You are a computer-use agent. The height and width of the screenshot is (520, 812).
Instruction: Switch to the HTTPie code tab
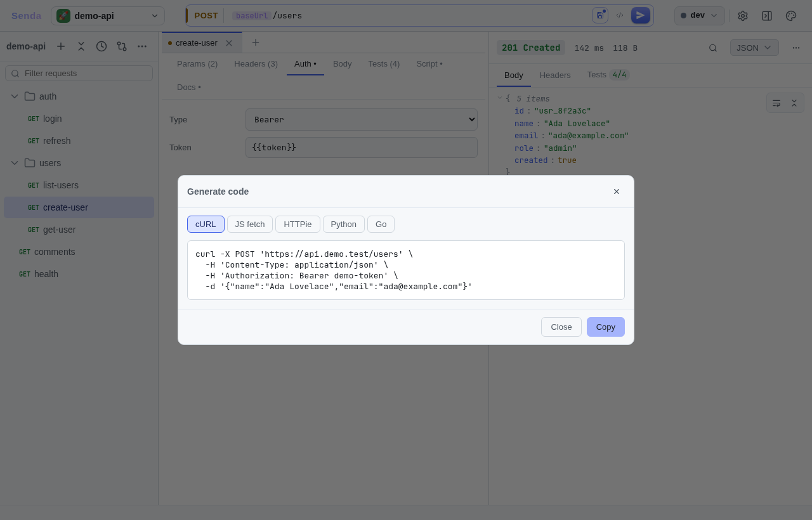(x=298, y=224)
